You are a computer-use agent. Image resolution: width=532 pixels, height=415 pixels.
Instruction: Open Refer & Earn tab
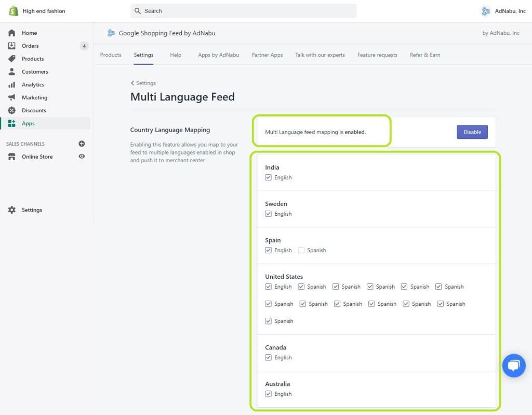coord(425,55)
